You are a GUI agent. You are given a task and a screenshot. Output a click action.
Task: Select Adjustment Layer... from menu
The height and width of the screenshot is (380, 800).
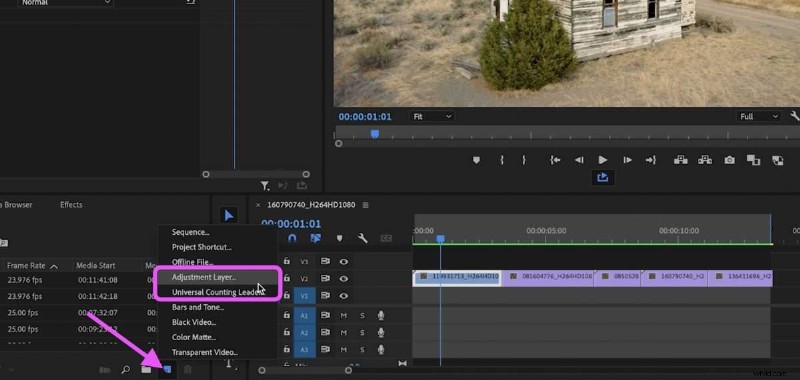(204, 277)
